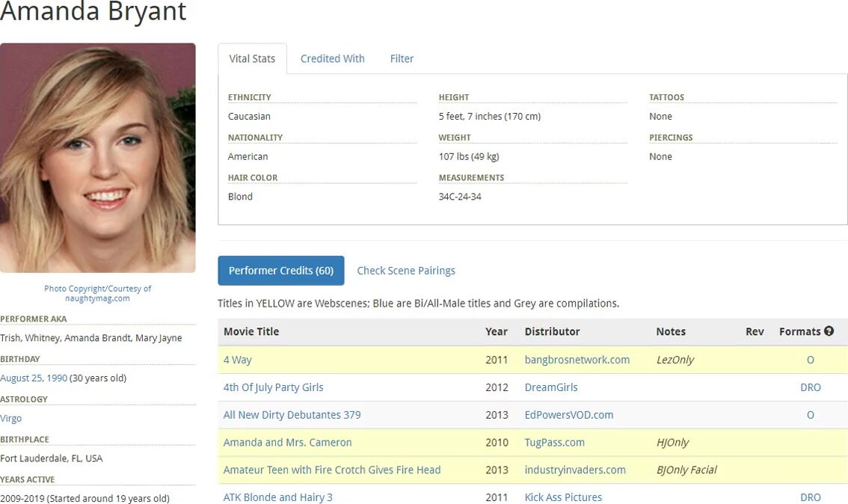Click the help icon beside Formats header
This screenshot has height=504, width=848.
click(829, 331)
